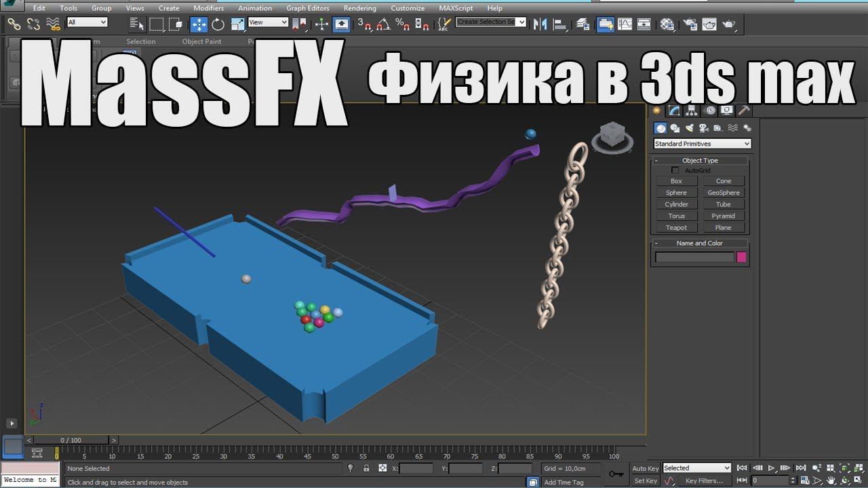Choose the Rectangular Selection Region tool
The width and height of the screenshot is (868, 488).
pos(157,24)
